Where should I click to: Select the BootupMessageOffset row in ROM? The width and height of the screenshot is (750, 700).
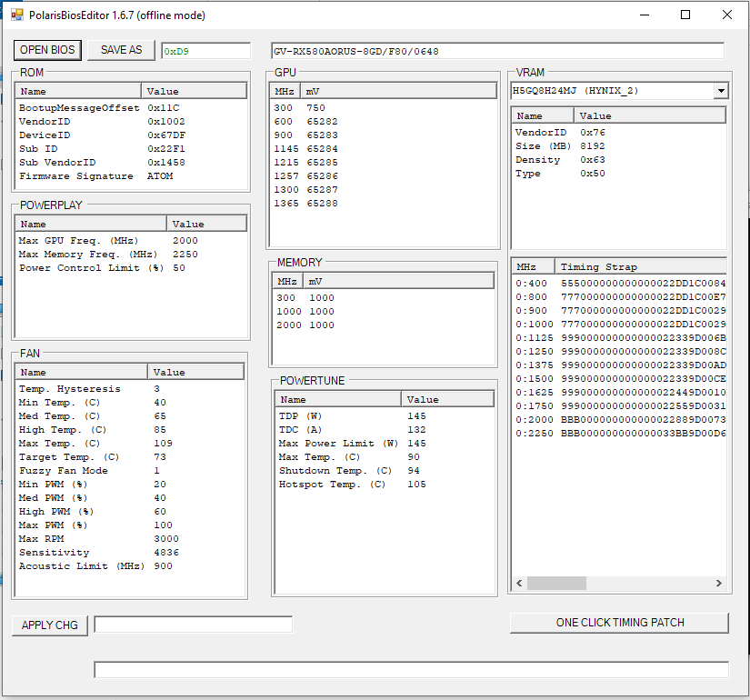132,107
